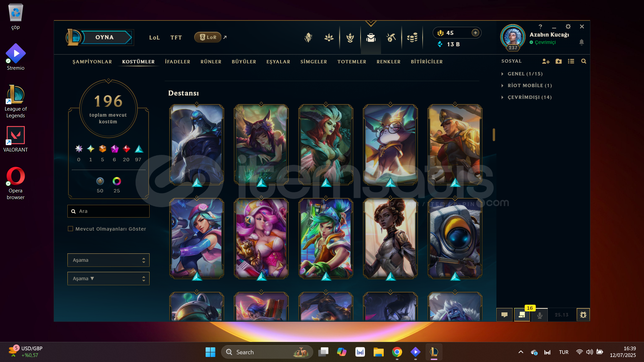The width and height of the screenshot is (644, 362).
Task: Click the skin list scrollbar handle
Action: coord(494,135)
